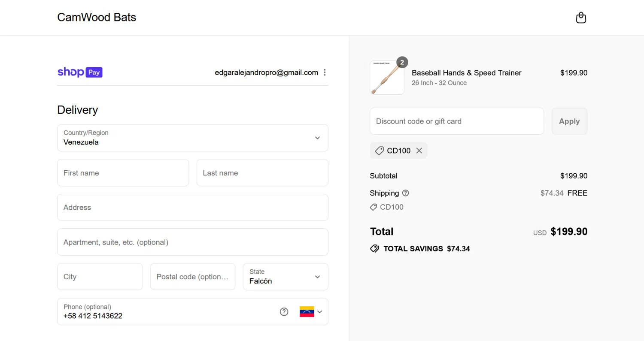The image size is (644, 341).
Task: Click the Delivery heading
Action: 77,110
